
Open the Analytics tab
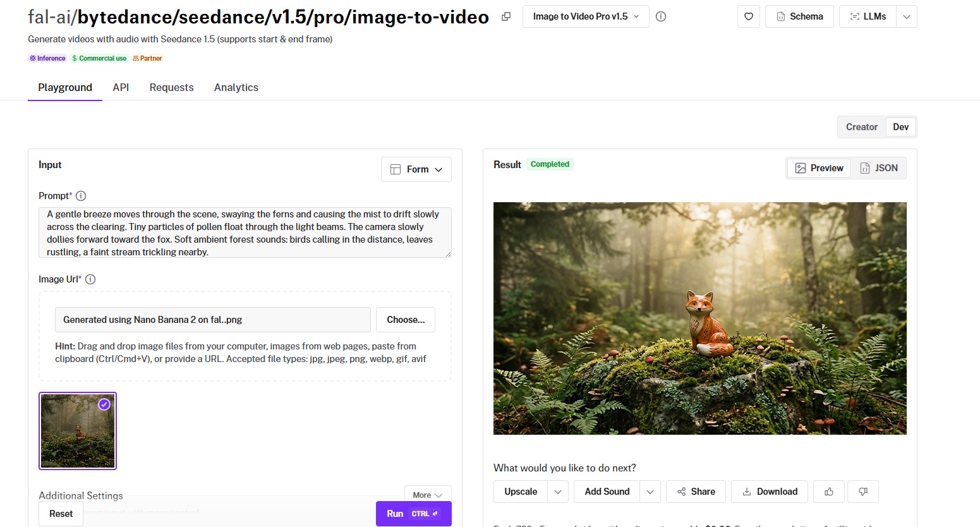click(x=236, y=87)
